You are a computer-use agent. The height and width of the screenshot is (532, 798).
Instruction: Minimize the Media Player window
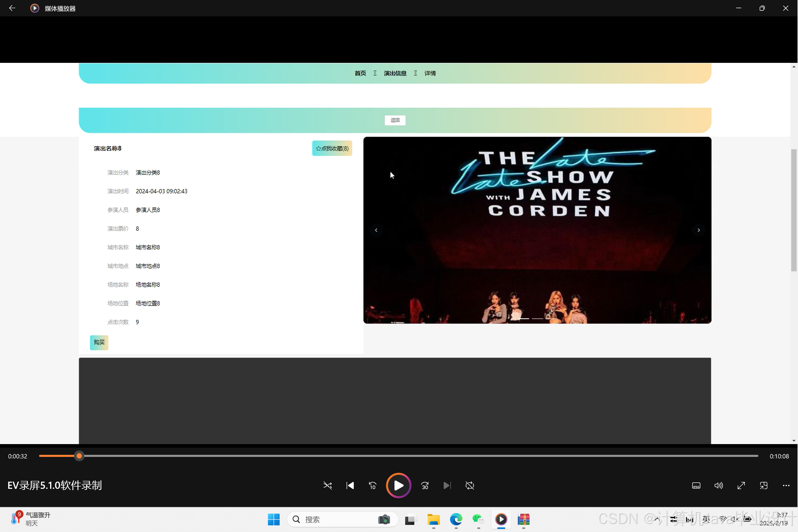(738, 8)
